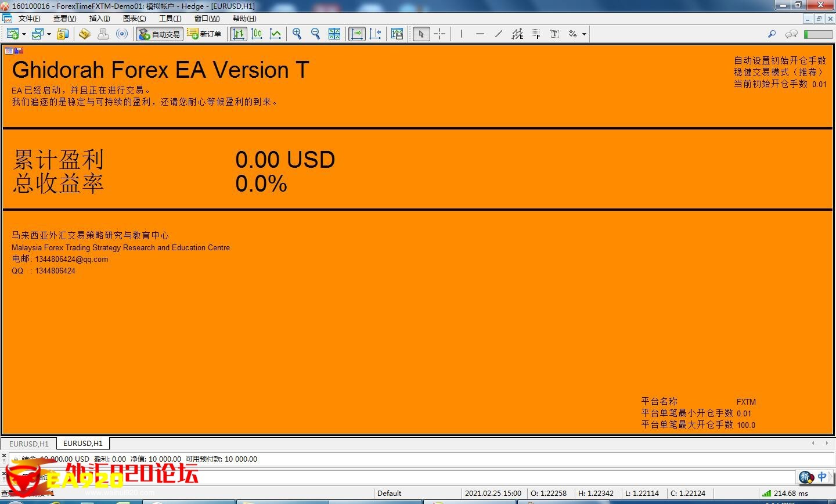Open the 图表(C) menu
Screen dimensions: 836x504
point(134,19)
